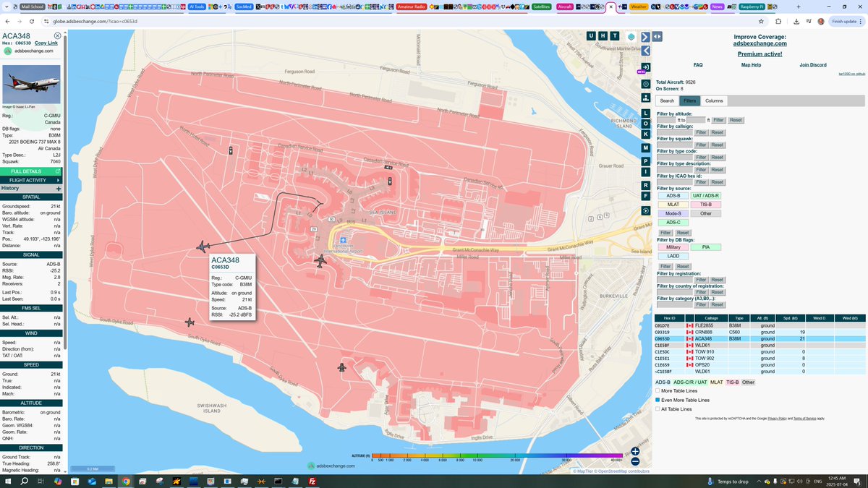This screenshot has height=488, width=868.
Task: Toggle the I map button
Action: [x=645, y=171]
